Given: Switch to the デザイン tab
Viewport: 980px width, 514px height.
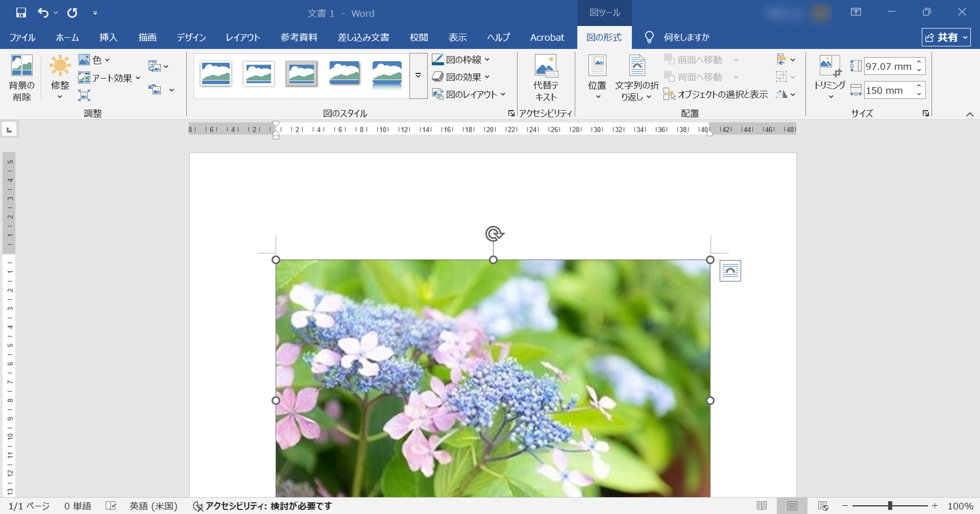Looking at the screenshot, I should tap(191, 37).
